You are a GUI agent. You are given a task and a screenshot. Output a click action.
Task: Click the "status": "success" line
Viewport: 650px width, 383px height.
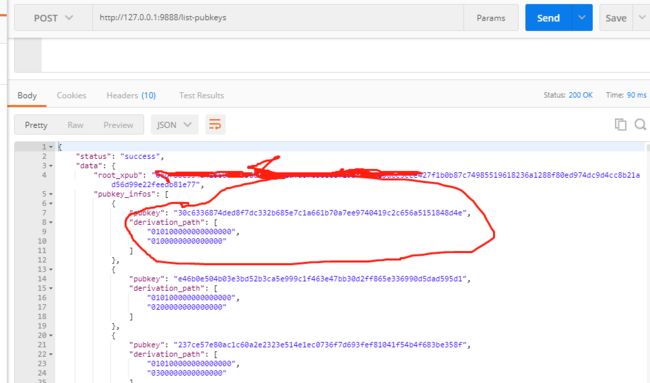coord(120,156)
